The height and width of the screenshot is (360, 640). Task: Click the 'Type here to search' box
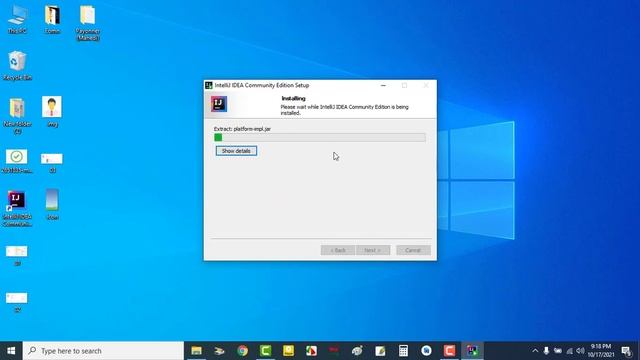pos(103,351)
